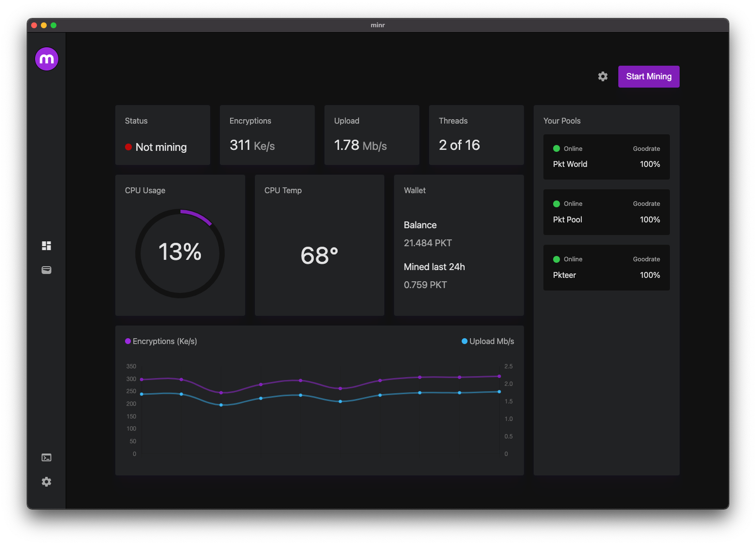This screenshot has height=545, width=756.
Task: Click the CPU Temp 68° card
Action: [319, 245]
